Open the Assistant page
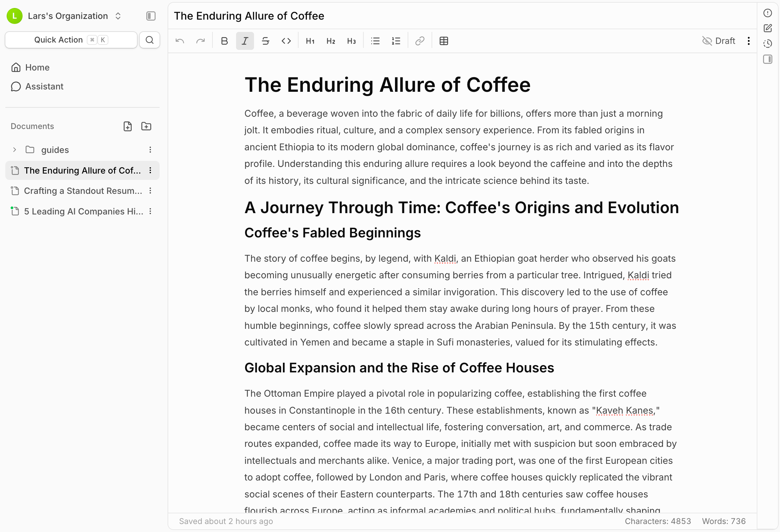This screenshot has height=532, width=780. 44,86
